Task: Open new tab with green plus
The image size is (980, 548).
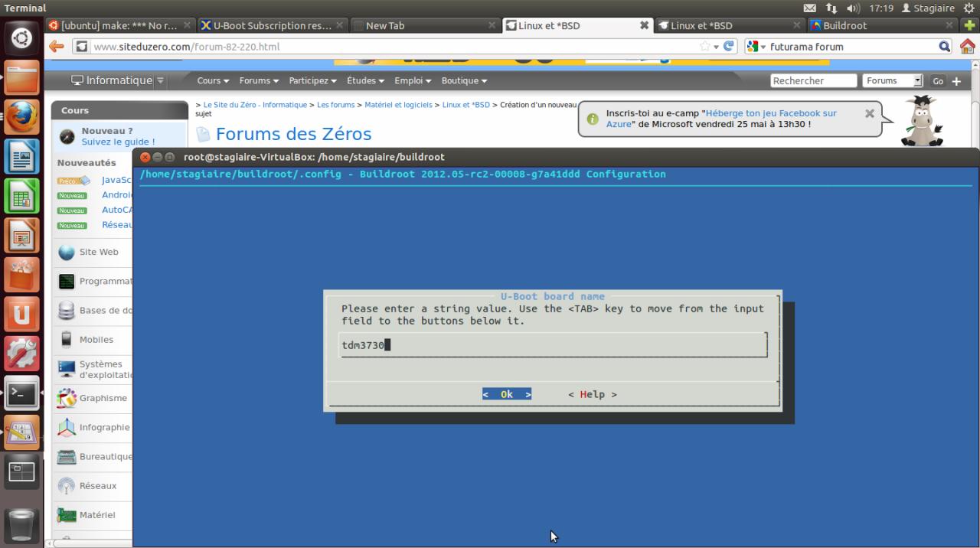Action: click(x=969, y=25)
